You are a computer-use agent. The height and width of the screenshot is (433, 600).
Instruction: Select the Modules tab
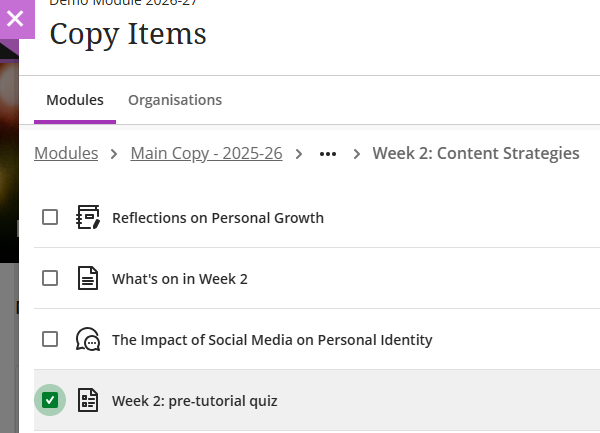(x=75, y=100)
